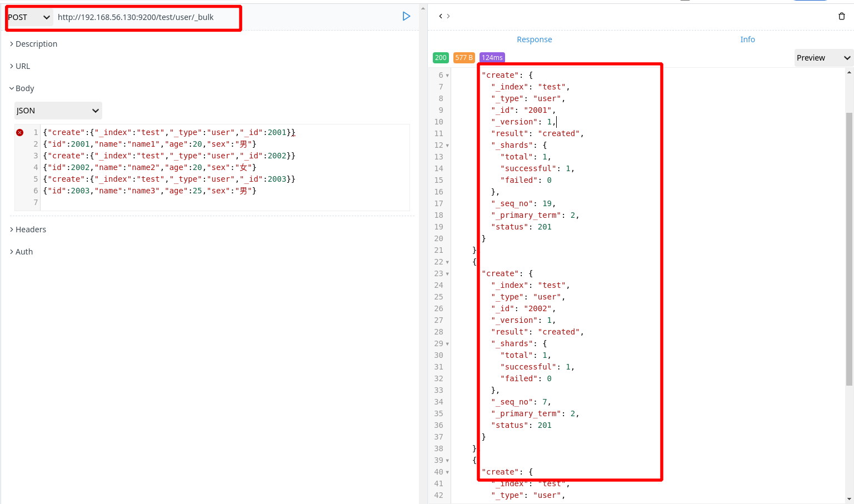854x504 pixels.
Task: Switch to the Info tab
Action: [x=747, y=39]
